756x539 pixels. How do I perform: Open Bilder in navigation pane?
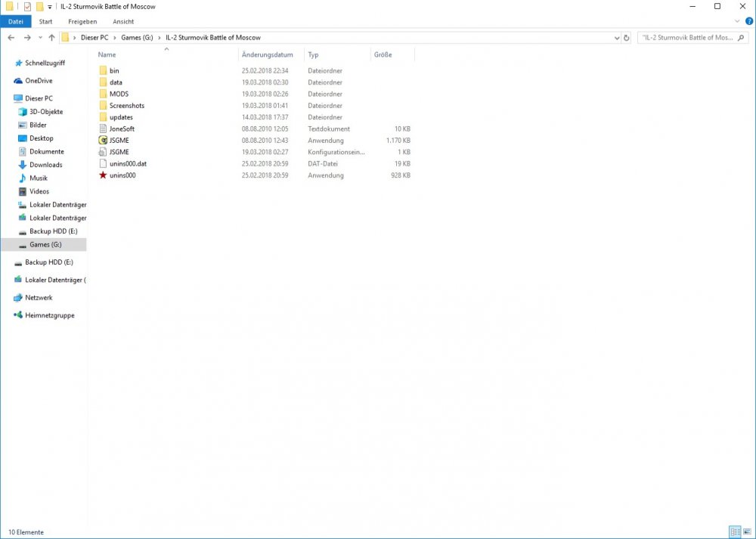click(33, 125)
